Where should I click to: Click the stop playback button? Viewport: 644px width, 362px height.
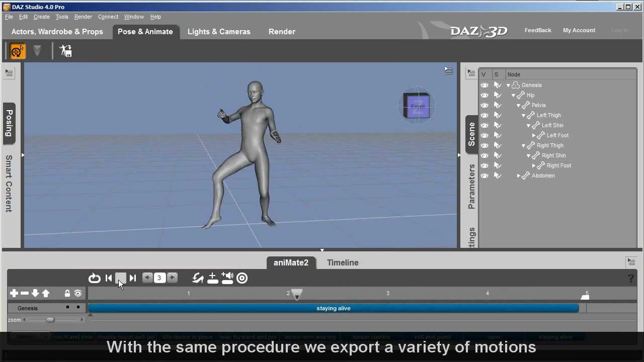point(121,278)
